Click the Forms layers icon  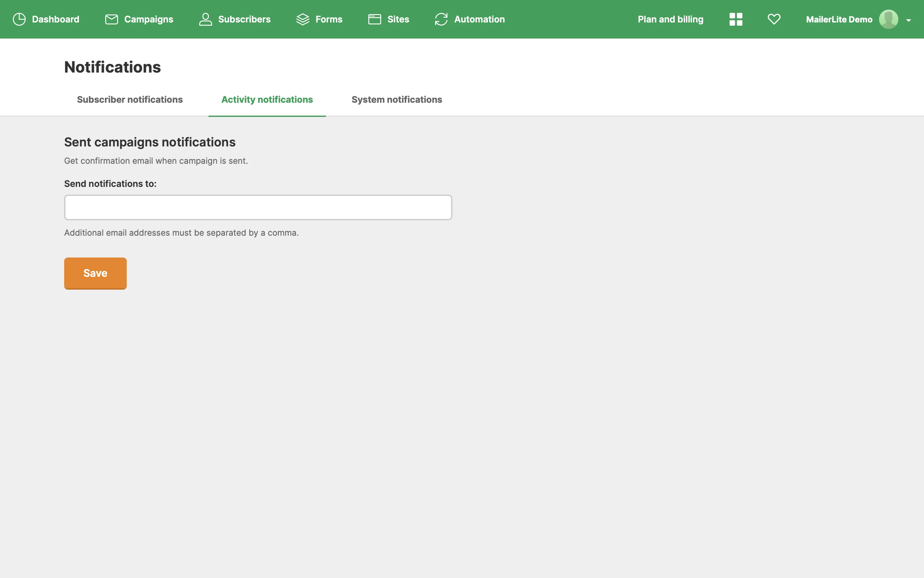point(303,19)
